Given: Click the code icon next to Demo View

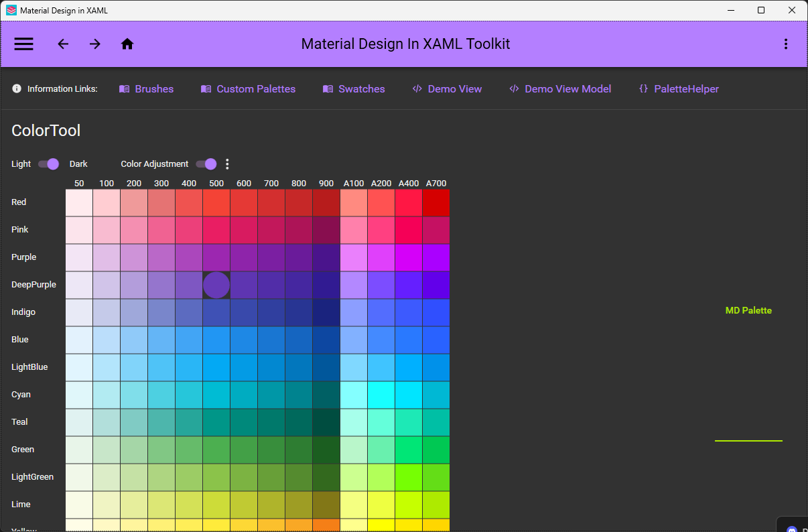Looking at the screenshot, I should (417, 88).
